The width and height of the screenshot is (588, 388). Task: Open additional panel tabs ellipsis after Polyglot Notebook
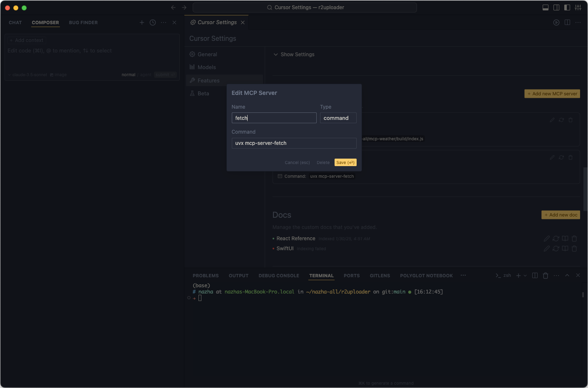coord(463,276)
